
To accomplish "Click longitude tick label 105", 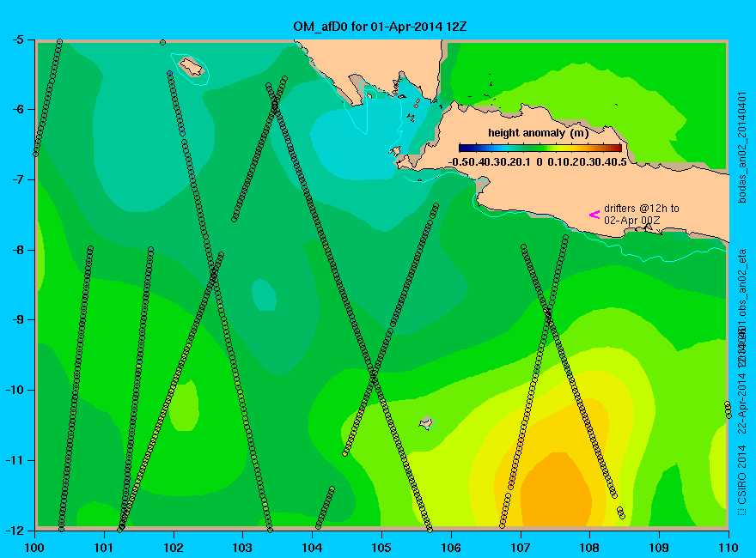I will pos(381,548).
